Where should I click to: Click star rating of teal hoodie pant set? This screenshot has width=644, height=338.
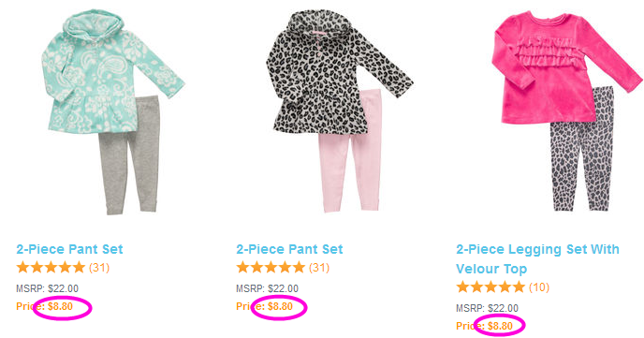tap(51, 268)
